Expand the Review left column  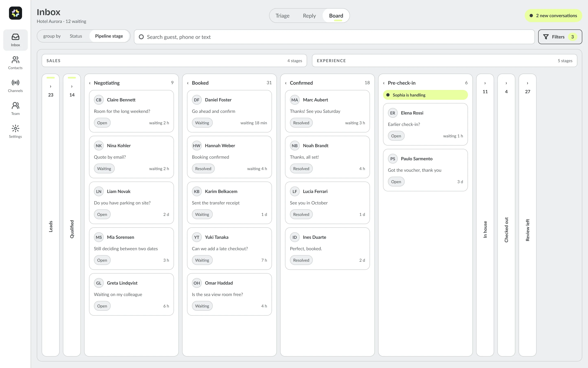coord(528,83)
